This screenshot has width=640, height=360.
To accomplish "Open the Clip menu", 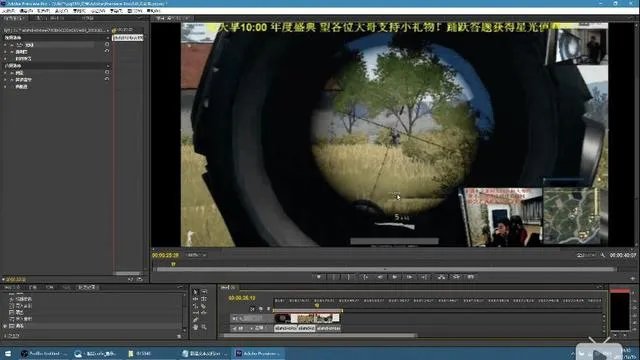I will pyautogui.click(x=61, y=11).
